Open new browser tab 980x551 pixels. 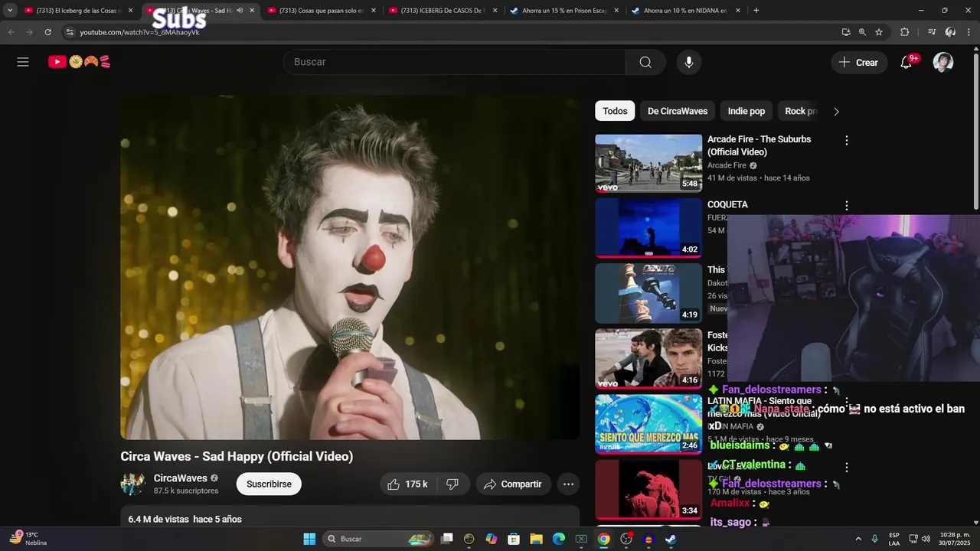pos(756,11)
